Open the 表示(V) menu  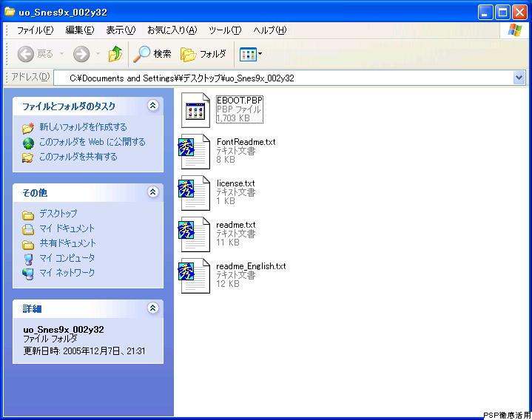point(121,30)
